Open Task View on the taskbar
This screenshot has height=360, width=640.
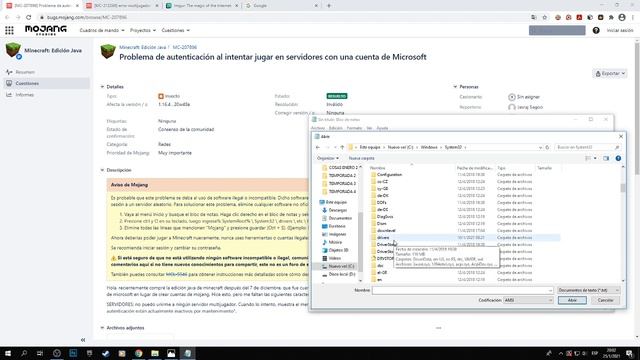(x=40, y=353)
